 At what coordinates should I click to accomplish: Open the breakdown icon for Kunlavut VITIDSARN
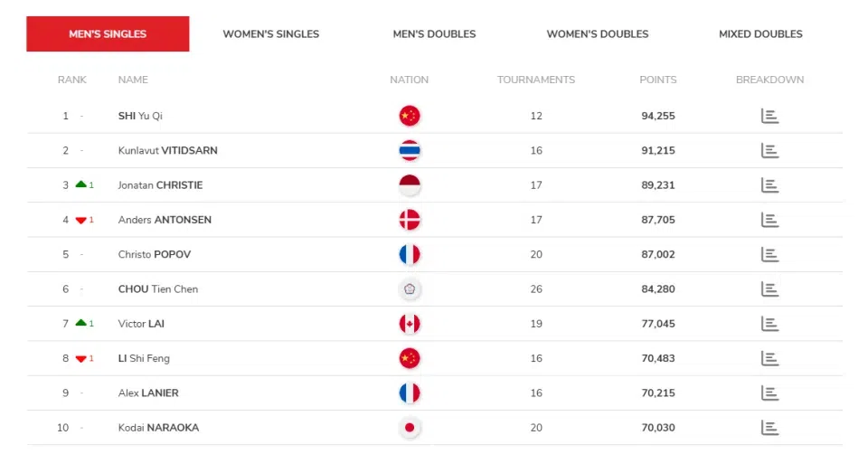pyautogui.click(x=769, y=151)
